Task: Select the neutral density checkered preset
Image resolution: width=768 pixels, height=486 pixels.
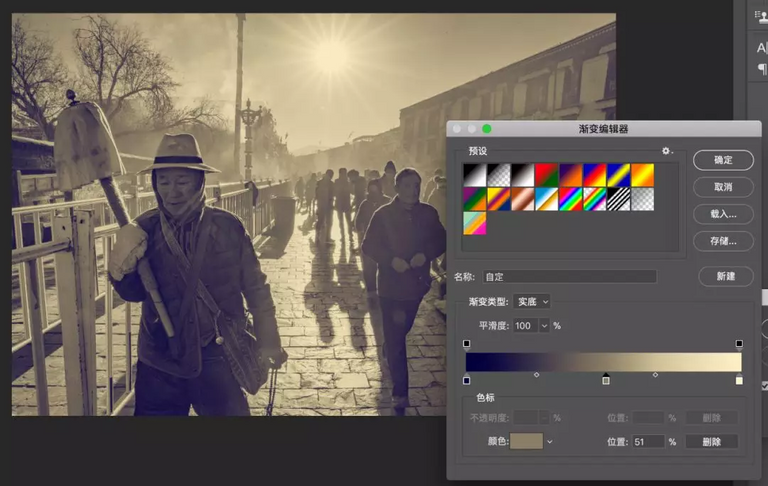Action: [643, 199]
